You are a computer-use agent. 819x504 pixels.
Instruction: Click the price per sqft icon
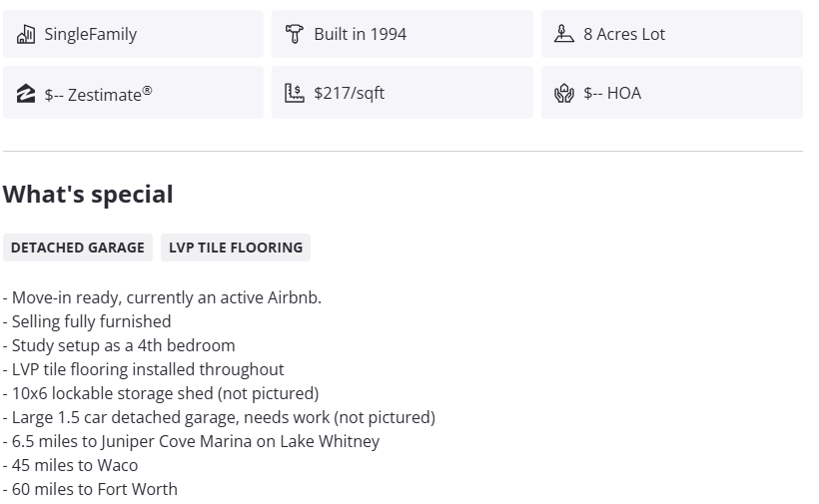[294, 93]
